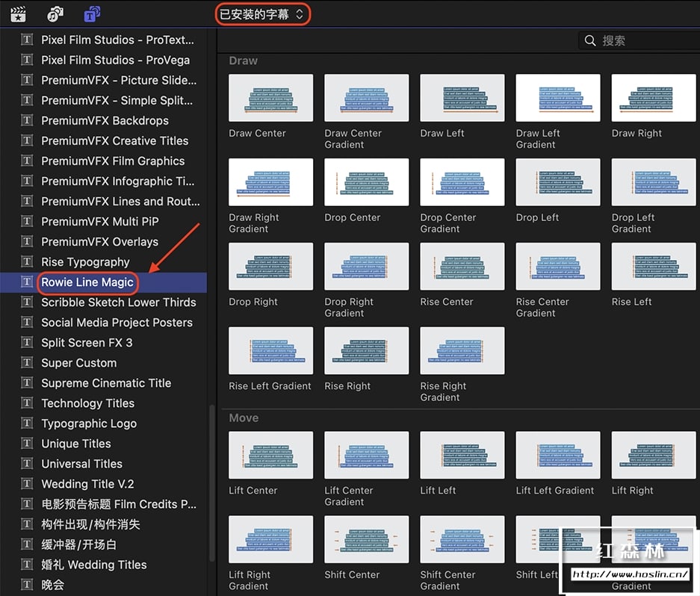
Task: Select the Draw Left Gradient thumbnail
Action: click(558, 98)
